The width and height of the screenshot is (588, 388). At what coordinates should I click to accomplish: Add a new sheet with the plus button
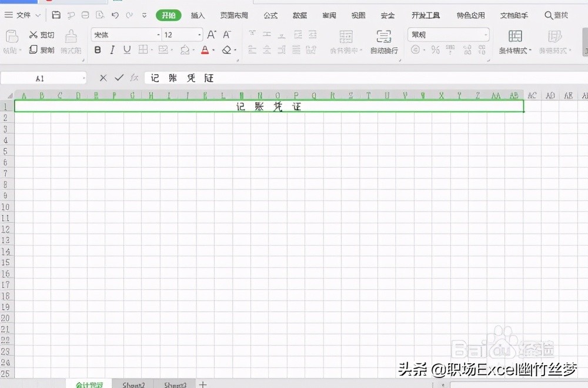[x=203, y=384]
